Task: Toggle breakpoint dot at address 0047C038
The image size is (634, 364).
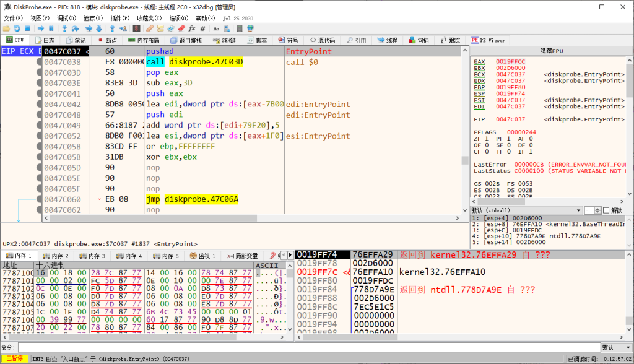Action: tap(39, 62)
